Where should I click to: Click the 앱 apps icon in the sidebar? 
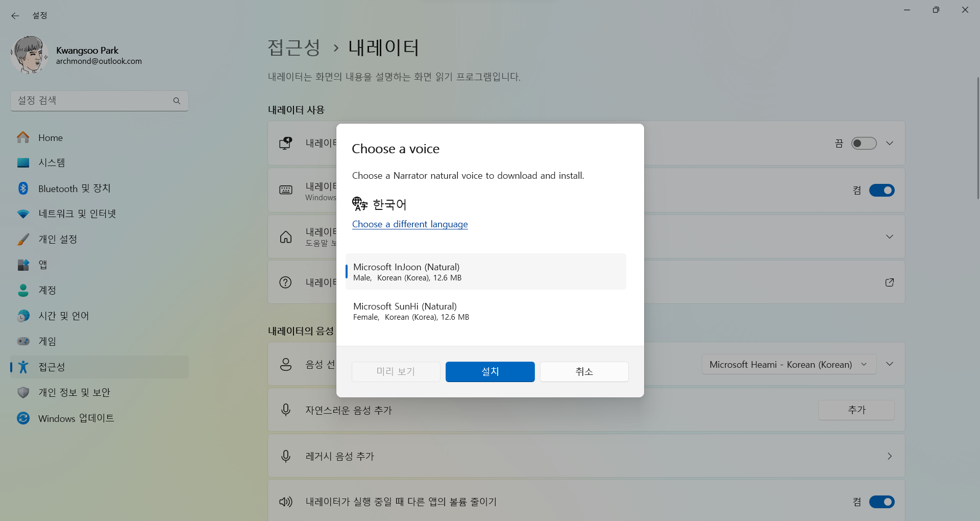pos(23,265)
